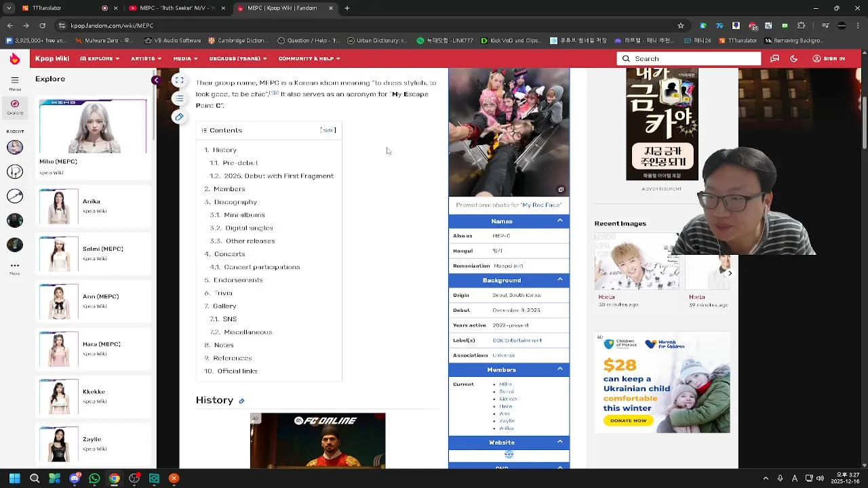868x488 pixels.
Task: Open Windows taskbar search
Action: pos(35,479)
